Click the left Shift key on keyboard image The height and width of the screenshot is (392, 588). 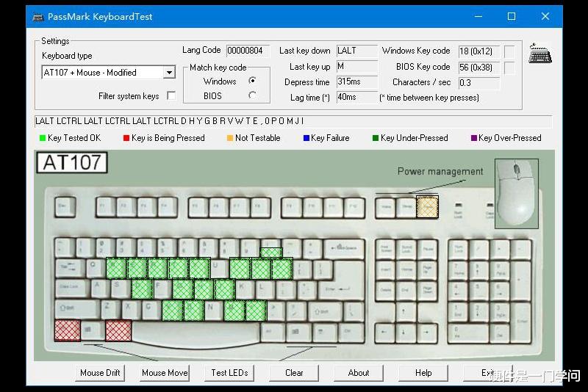click(x=77, y=310)
